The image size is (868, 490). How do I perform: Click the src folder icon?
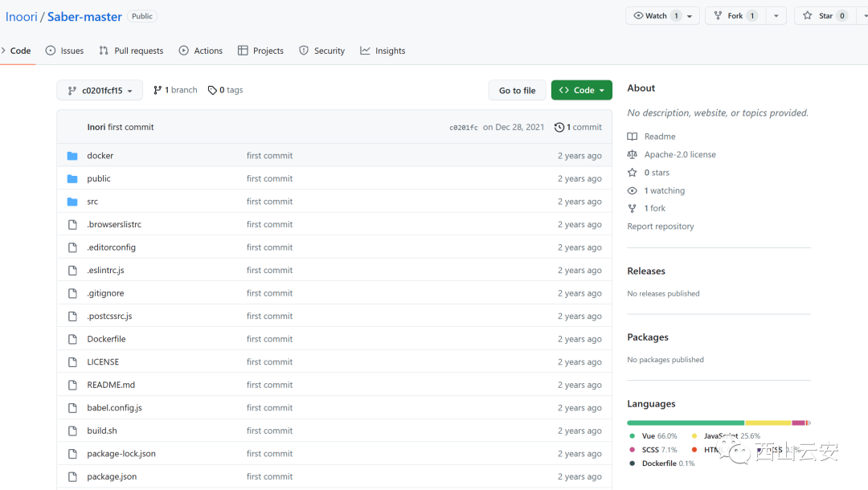tap(72, 202)
